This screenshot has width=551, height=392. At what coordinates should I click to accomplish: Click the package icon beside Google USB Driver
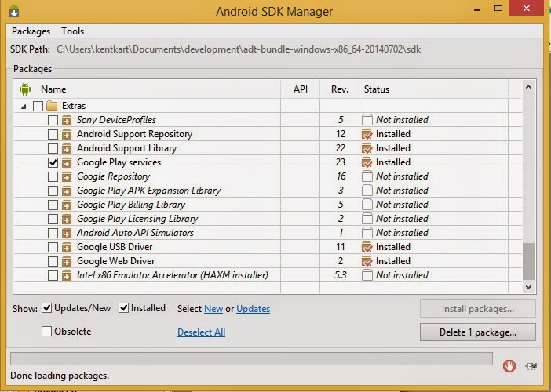[67, 247]
